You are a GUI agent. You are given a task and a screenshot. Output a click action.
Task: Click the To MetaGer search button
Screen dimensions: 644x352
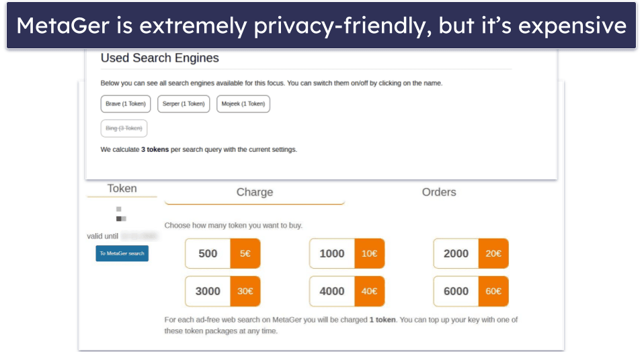[x=122, y=253]
